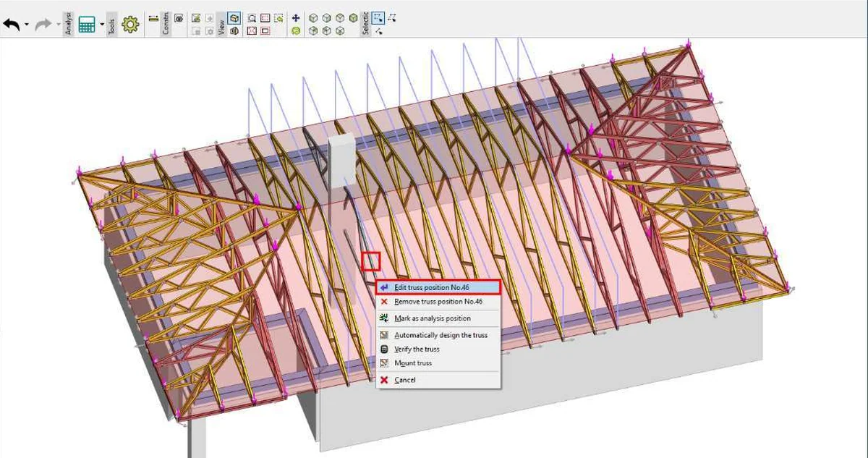Click the green circular rotate icon
This screenshot has width=868, height=458.
click(296, 31)
